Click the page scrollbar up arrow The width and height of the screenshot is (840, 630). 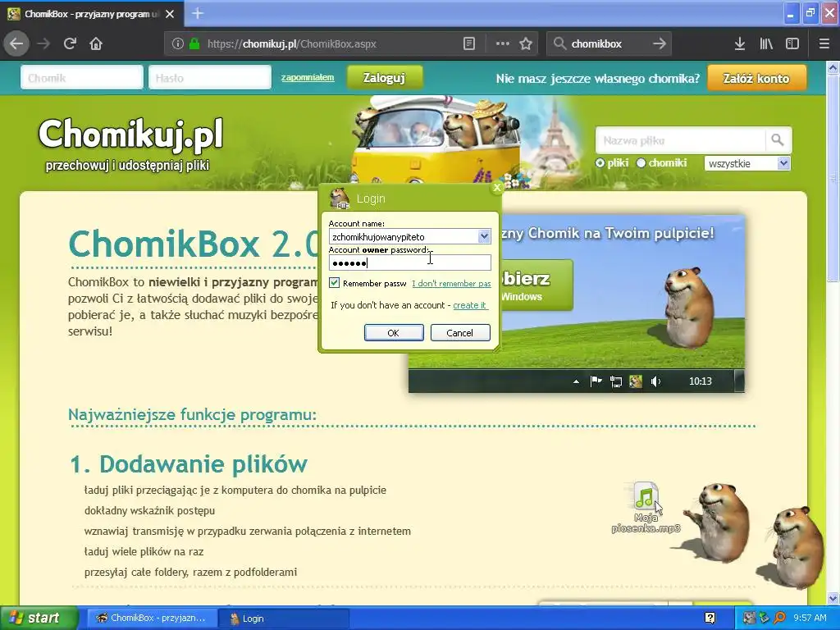coord(833,67)
